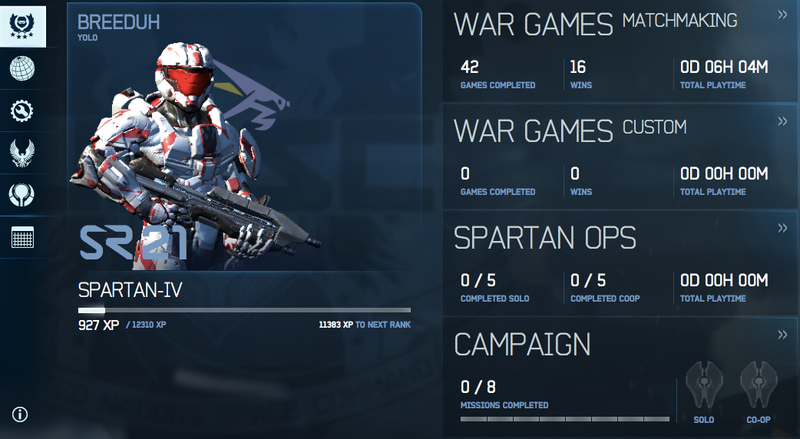800x439 pixels.
Task: Select the Halo ring sidebar icon
Action: (x=22, y=194)
